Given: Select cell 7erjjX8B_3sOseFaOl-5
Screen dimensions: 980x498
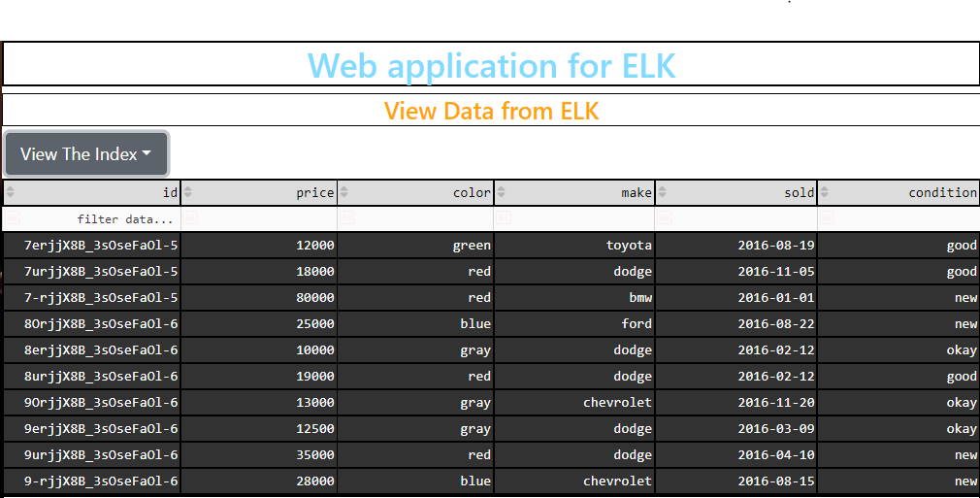Looking at the screenshot, I should point(92,246).
